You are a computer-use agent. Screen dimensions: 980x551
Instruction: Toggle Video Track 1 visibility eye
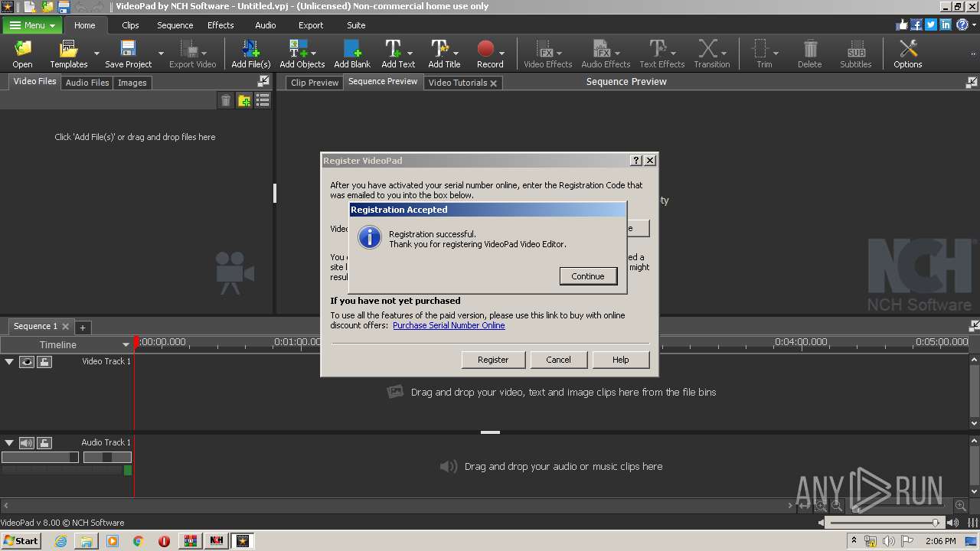coord(27,361)
